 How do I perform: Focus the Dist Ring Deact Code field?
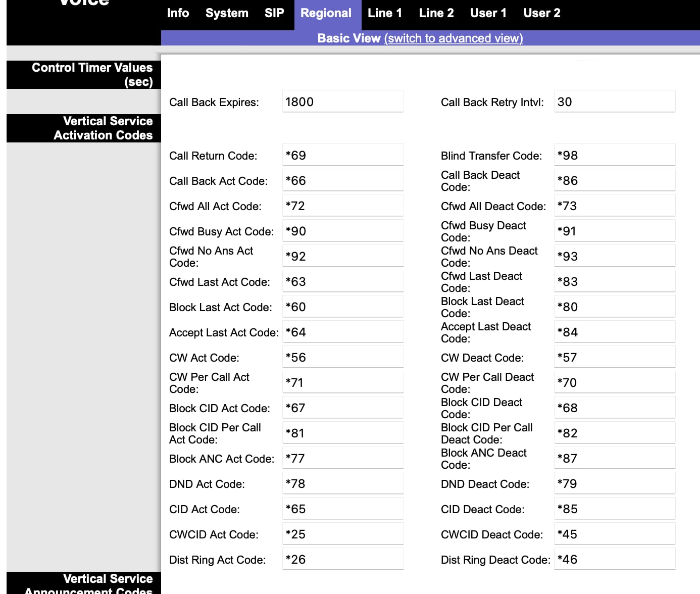[615, 559]
